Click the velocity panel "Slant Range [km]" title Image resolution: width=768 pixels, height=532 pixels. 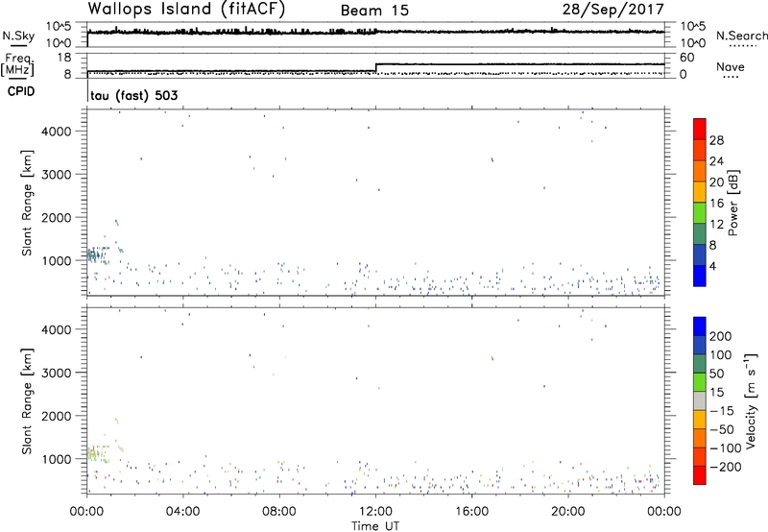click(27, 401)
